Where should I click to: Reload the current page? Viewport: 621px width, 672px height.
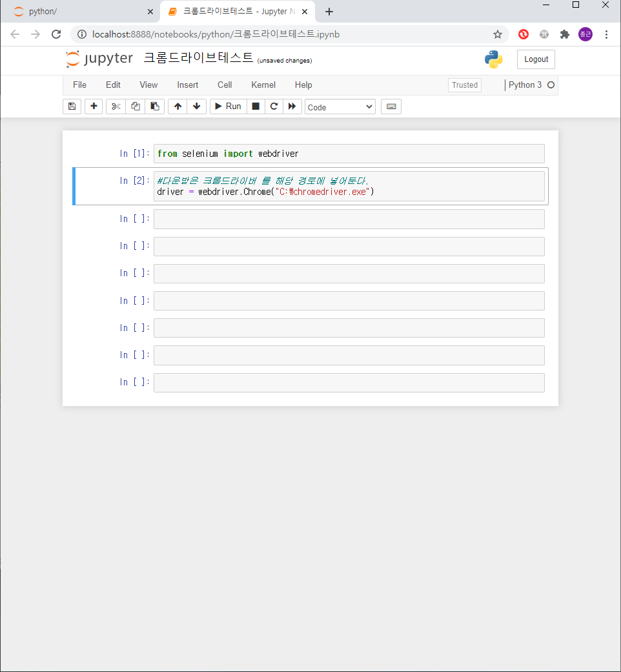point(56,34)
